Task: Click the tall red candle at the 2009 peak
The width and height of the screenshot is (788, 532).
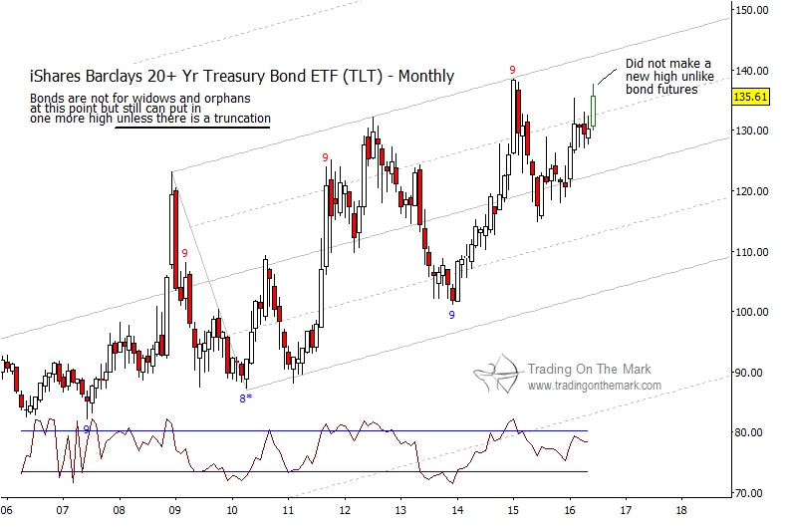Action: click(x=176, y=239)
